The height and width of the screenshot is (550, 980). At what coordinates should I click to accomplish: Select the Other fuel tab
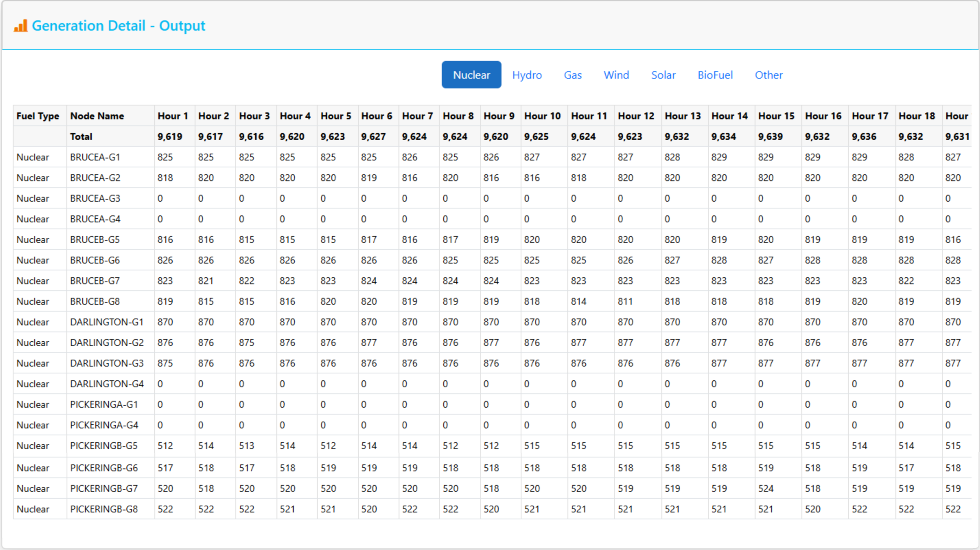768,75
